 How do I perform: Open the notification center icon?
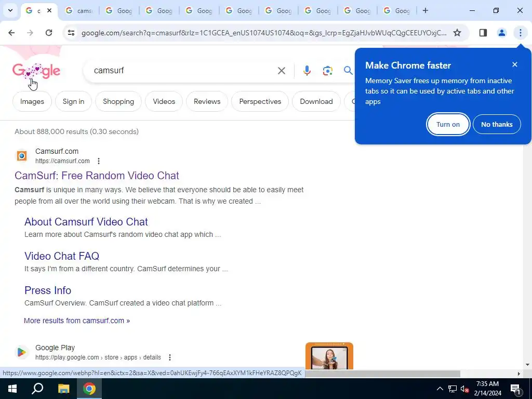coord(515,389)
